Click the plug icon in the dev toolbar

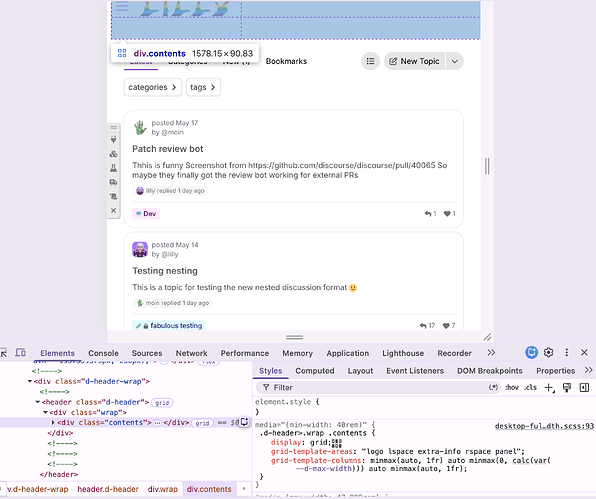click(x=113, y=139)
